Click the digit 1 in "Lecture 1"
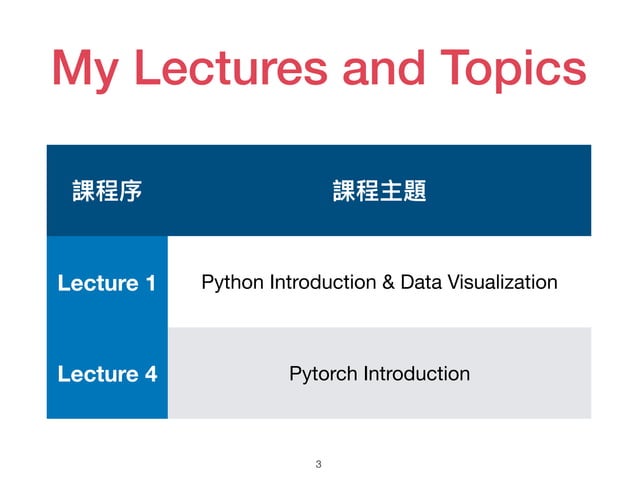 151,283
